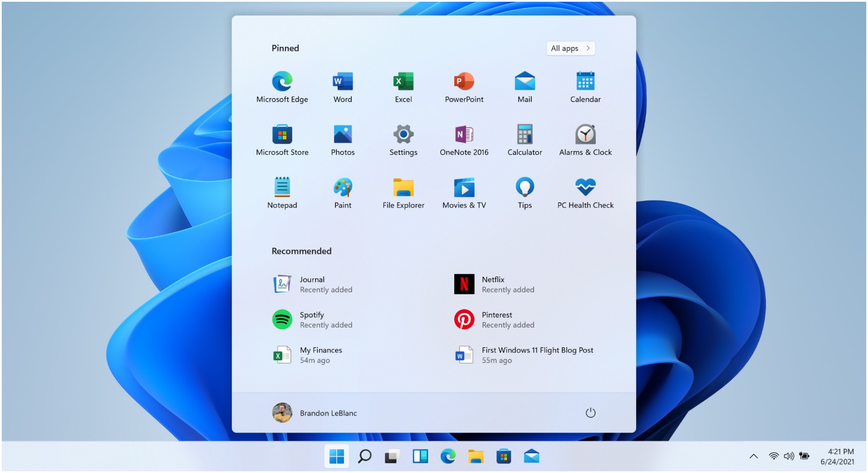Open the power options menu
Screen dimensions: 868x473
coord(590,413)
